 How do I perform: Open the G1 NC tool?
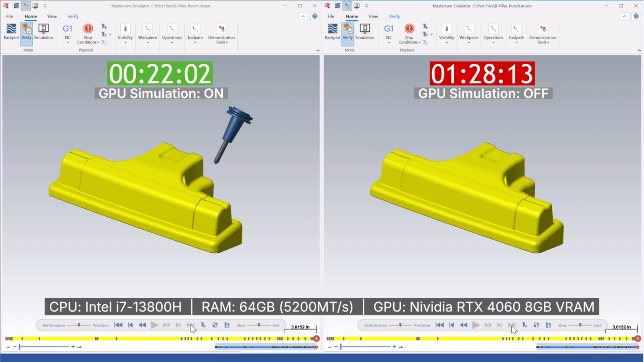pos(67,28)
